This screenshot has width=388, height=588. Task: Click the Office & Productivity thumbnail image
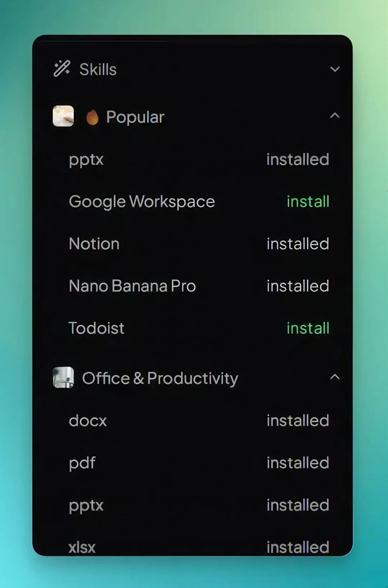[x=63, y=377]
